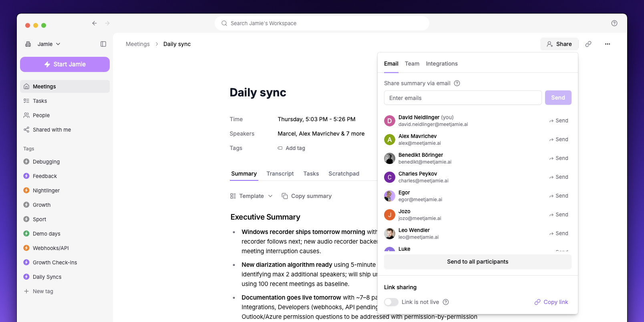This screenshot has height=322, width=644.
Task: Click the tag icon beside Add tag
Action: click(x=280, y=148)
